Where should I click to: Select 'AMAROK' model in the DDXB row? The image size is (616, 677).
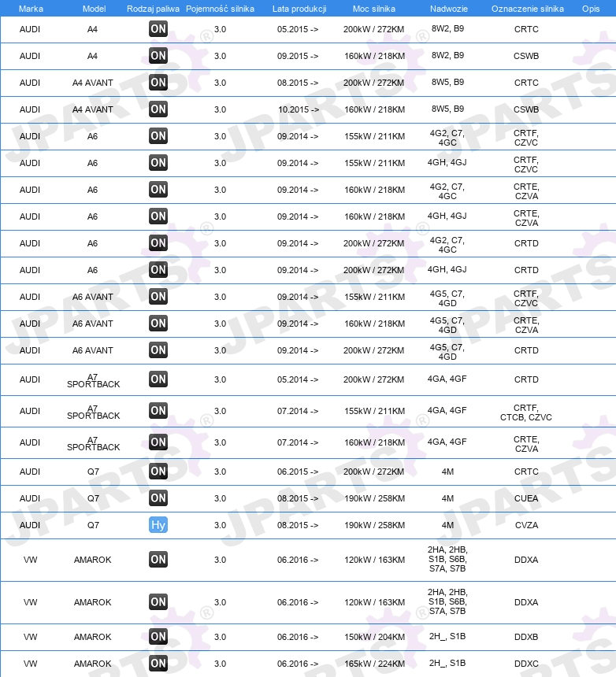click(92, 637)
